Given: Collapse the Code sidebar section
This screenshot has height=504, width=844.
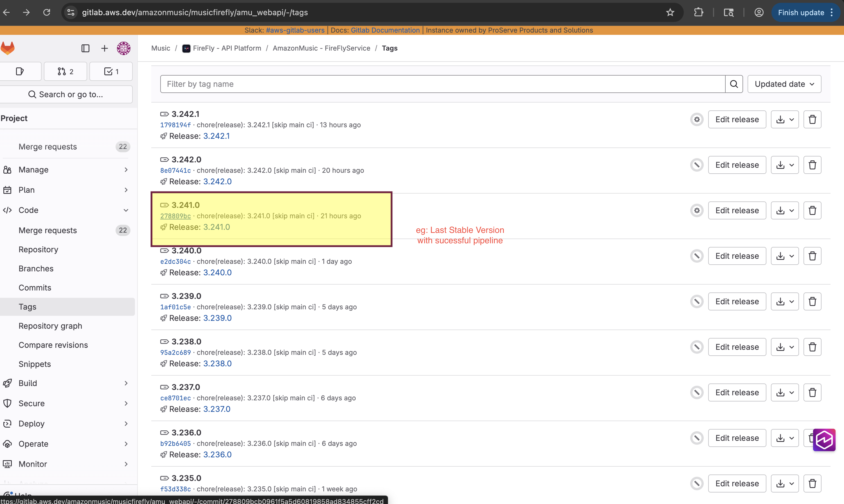Looking at the screenshot, I should (x=126, y=210).
